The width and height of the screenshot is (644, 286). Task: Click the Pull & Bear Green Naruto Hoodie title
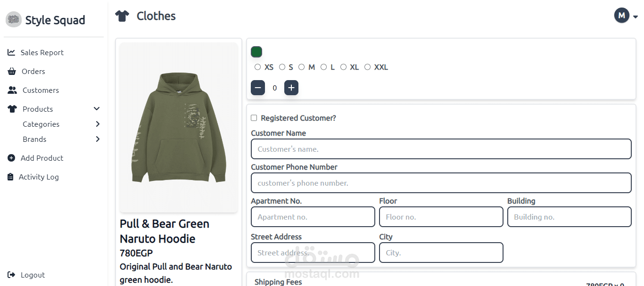165,231
